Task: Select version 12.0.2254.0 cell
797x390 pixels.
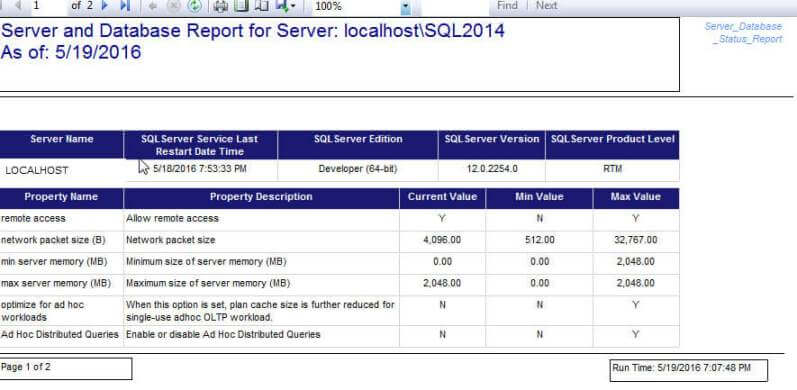Action: tap(492, 169)
